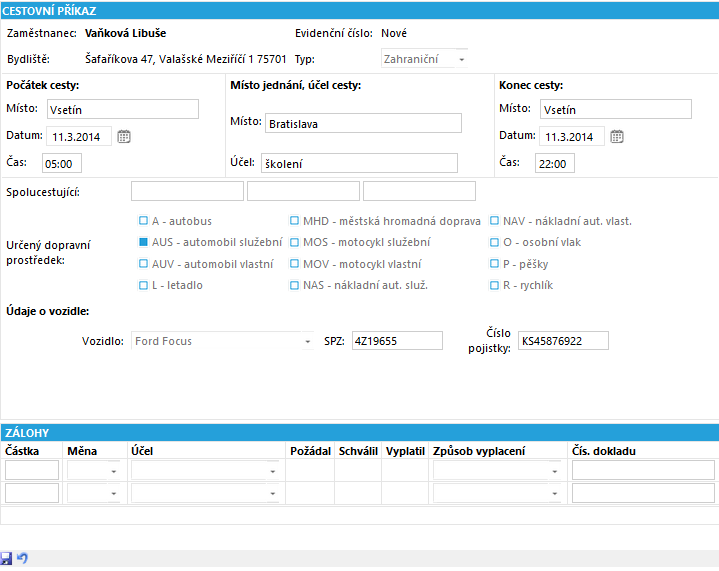
Task: Open first row Způsob vyplacení dropdown
Action: tap(555, 471)
